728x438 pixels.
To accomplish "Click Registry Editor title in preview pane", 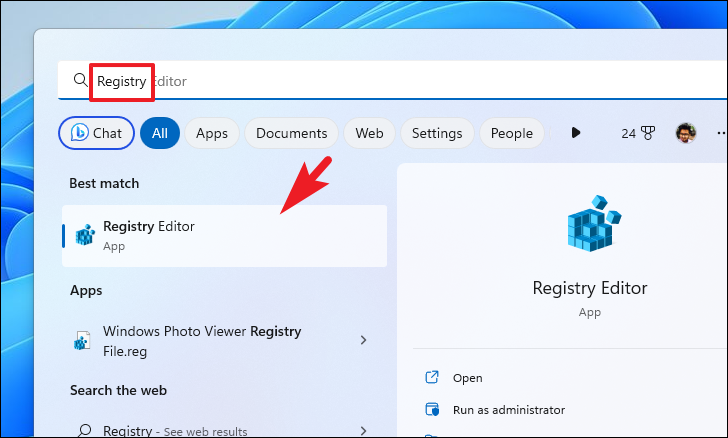I will [590, 288].
